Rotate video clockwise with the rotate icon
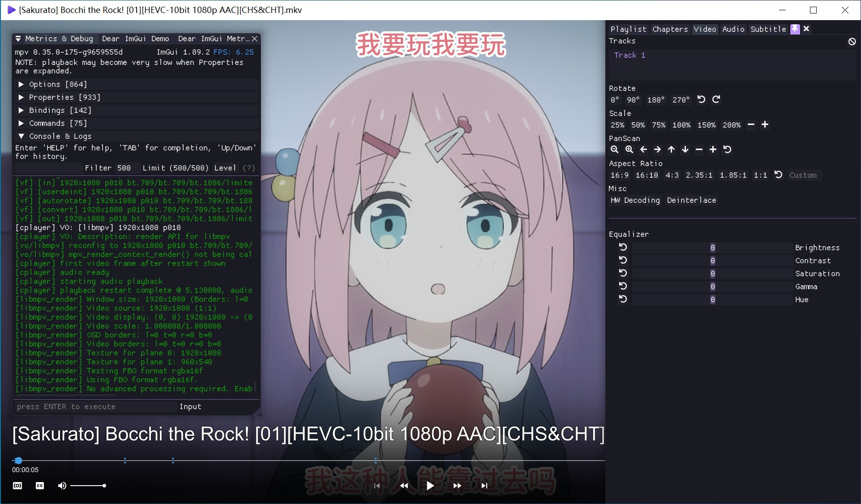The width and height of the screenshot is (861, 504). point(716,99)
